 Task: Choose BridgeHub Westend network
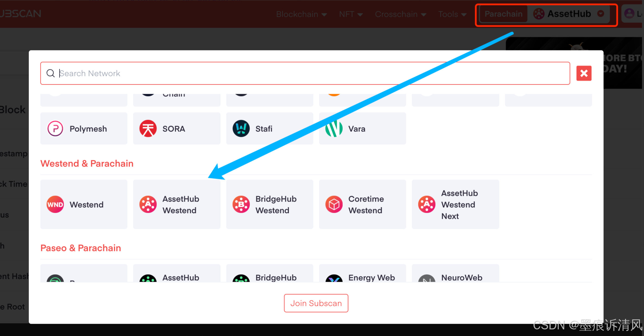270,204
